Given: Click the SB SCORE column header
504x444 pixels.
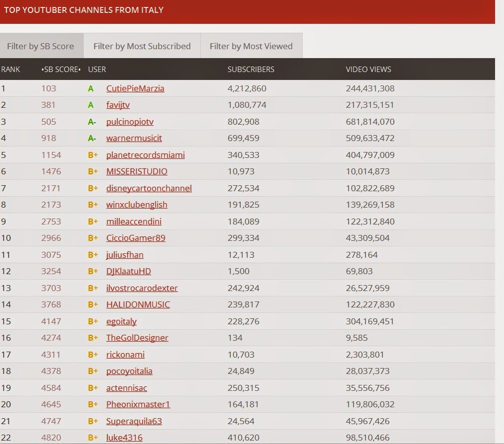Looking at the screenshot, I should pos(61,70).
